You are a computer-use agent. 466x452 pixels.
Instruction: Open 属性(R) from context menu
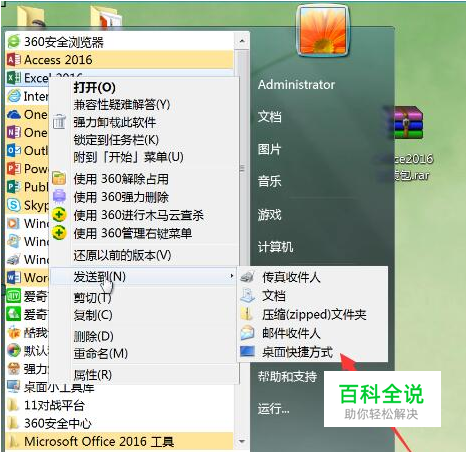tap(93, 375)
